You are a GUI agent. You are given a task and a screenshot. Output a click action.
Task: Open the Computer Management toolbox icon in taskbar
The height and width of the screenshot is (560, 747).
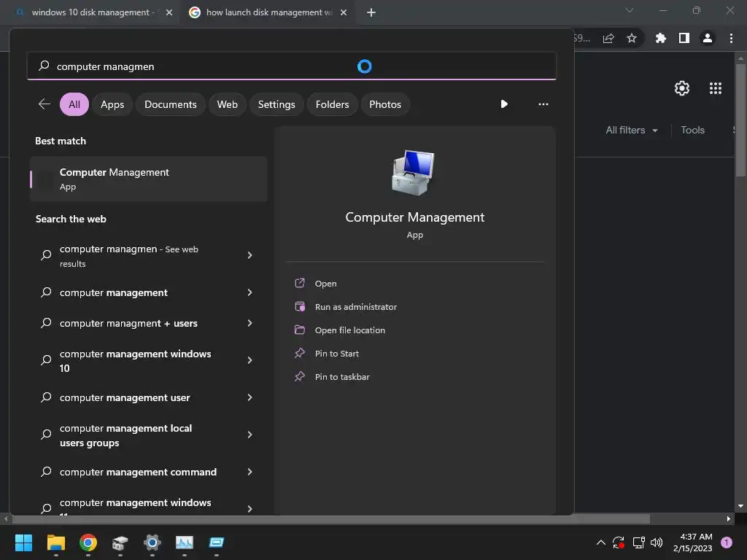coord(120,542)
